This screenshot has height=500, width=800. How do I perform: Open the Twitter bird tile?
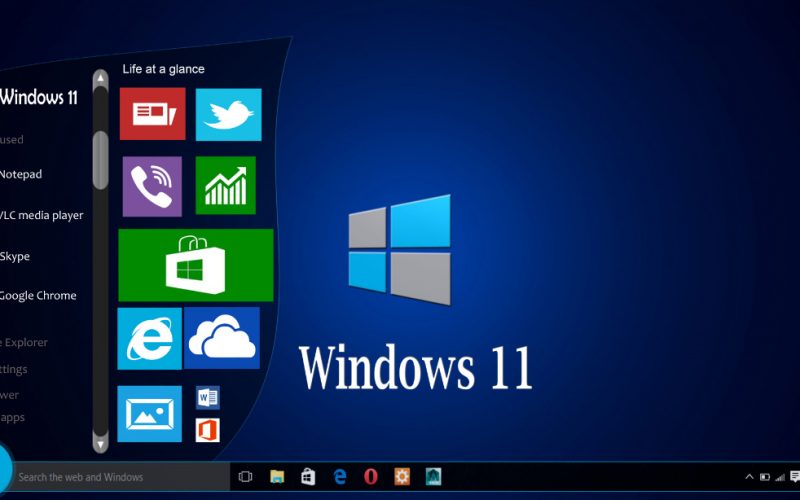point(229,114)
